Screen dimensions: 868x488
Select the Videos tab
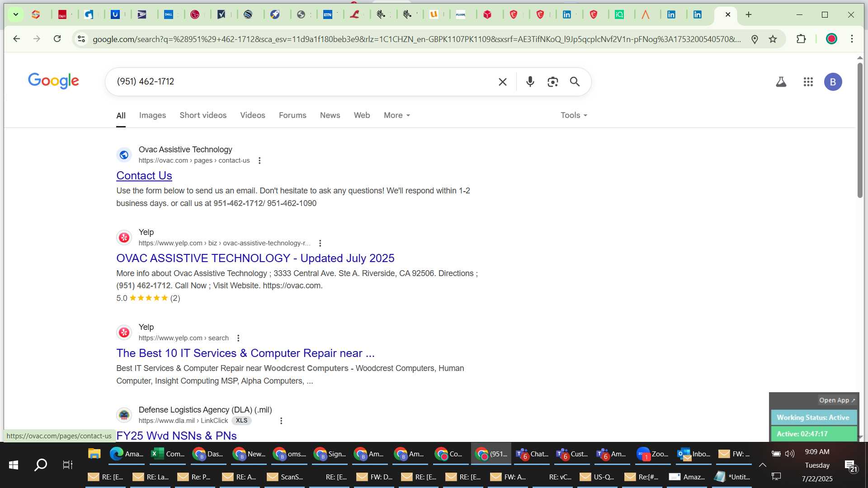(x=253, y=115)
